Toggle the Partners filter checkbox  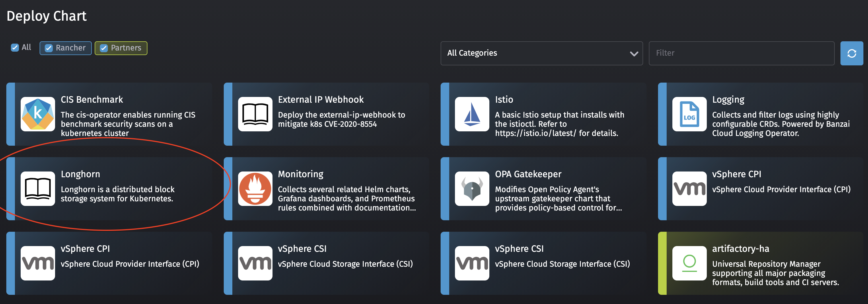pyautogui.click(x=104, y=48)
